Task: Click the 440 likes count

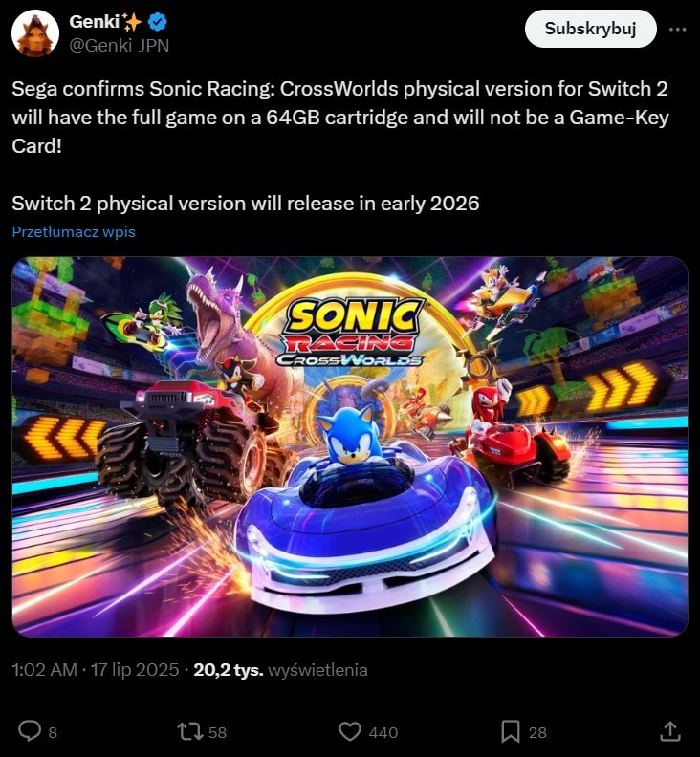Action: [383, 732]
